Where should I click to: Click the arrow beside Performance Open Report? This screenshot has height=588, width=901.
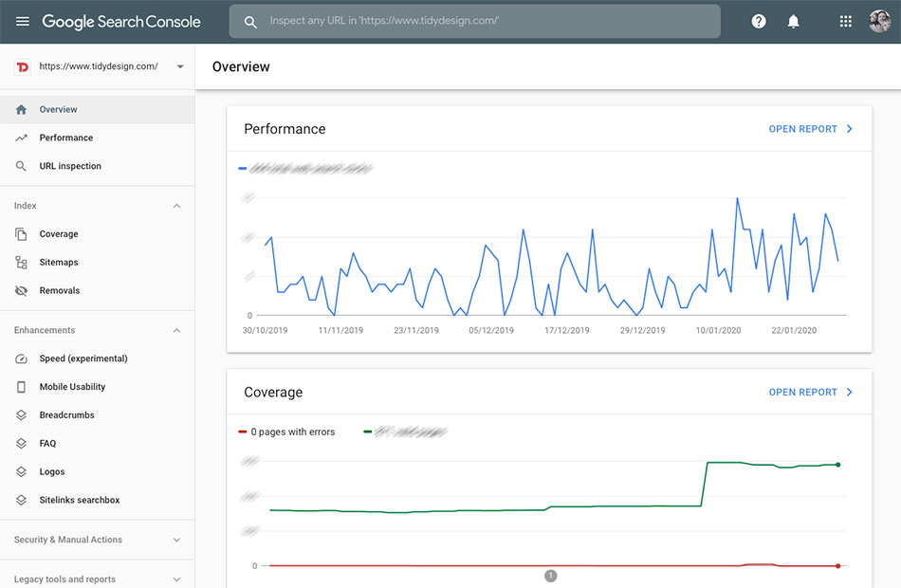pyautogui.click(x=849, y=129)
